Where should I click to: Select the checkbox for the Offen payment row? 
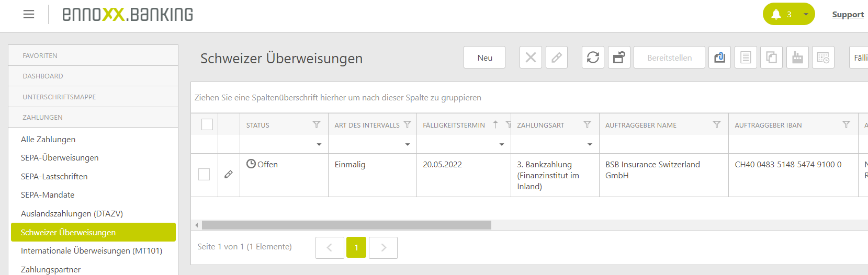[x=204, y=175]
